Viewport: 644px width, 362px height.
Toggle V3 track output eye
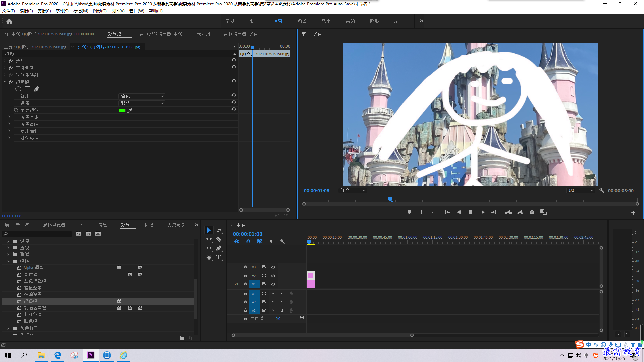[273, 267]
